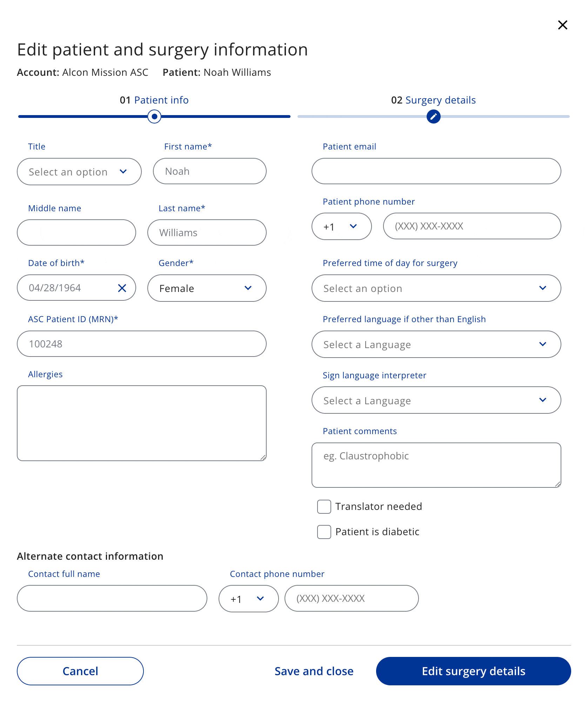Close the edit patient dialog
The height and width of the screenshot is (712, 588).
pos(562,25)
